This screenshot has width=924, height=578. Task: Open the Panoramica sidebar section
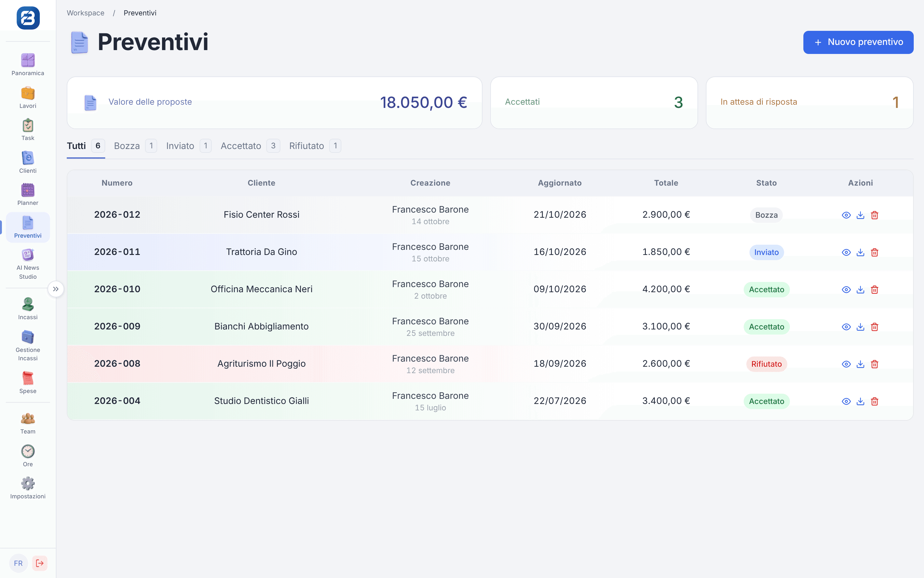click(x=28, y=65)
